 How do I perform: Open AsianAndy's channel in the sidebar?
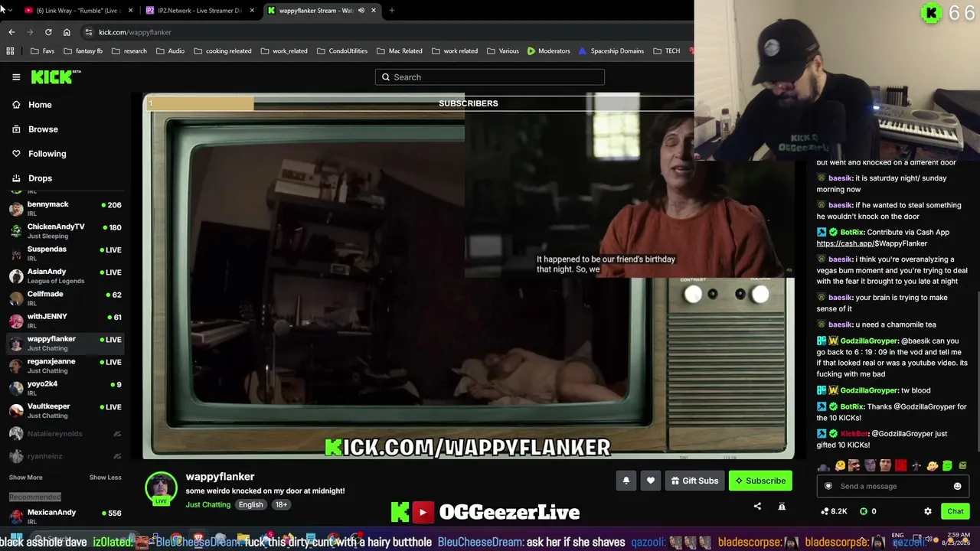[x=66, y=275]
